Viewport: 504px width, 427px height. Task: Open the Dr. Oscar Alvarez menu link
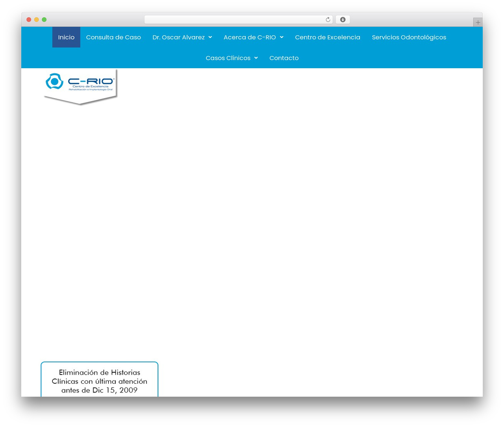coord(178,37)
